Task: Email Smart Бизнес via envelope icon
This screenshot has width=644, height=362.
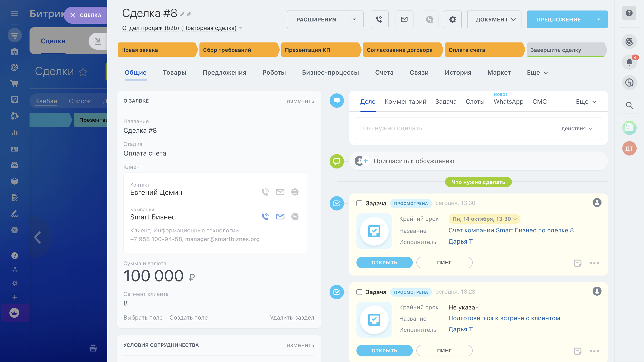Action: click(280, 216)
